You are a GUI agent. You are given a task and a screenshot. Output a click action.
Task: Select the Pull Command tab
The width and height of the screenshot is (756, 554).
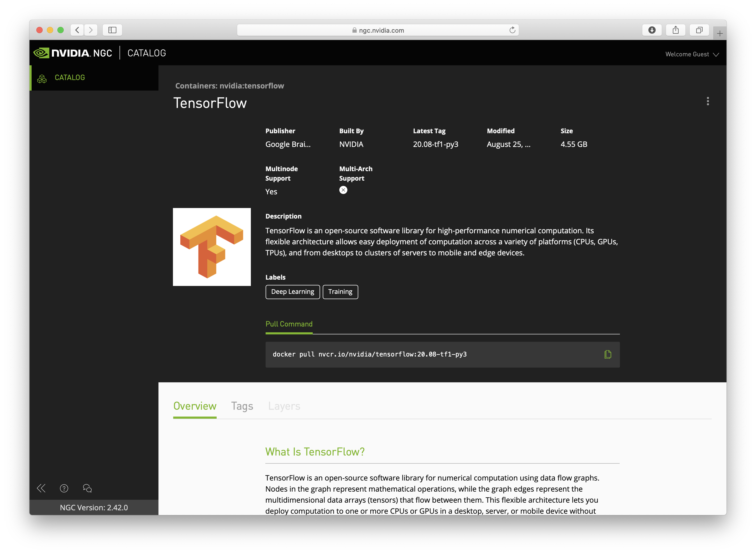pos(289,324)
